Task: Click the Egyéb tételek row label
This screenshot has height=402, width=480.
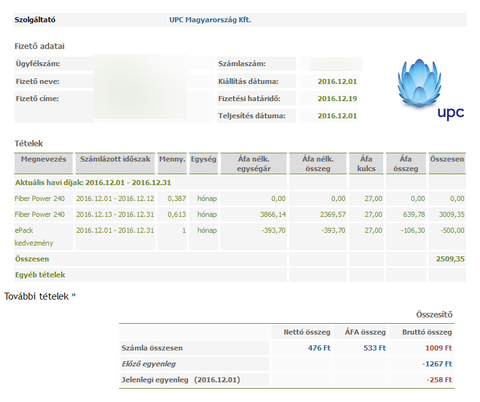Action: (x=40, y=275)
